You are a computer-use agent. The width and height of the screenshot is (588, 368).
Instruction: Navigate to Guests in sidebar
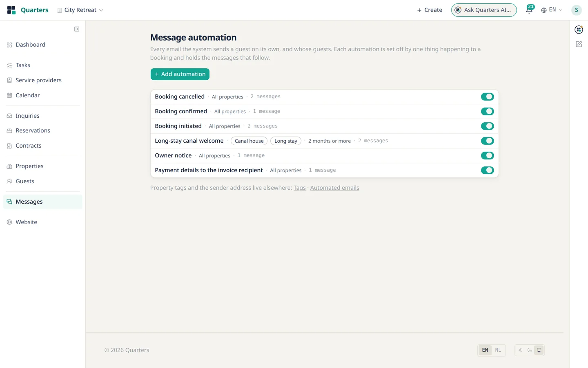pos(42,181)
